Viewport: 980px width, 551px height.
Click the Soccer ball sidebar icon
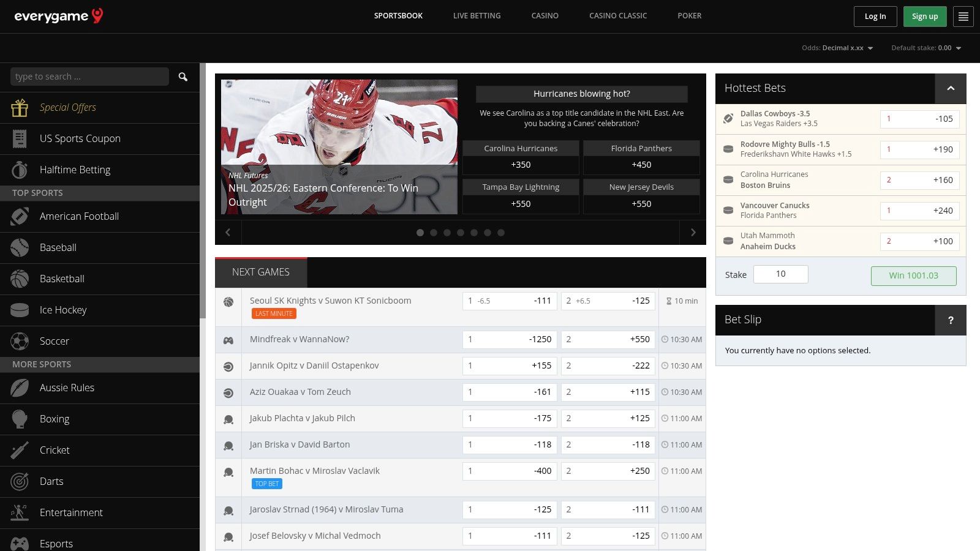(20, 341)
